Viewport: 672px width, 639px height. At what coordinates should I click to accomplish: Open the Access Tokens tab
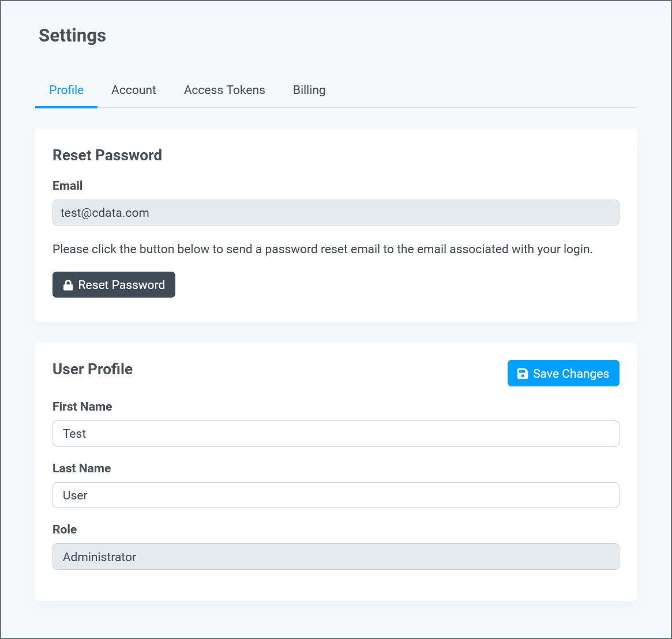224,90
